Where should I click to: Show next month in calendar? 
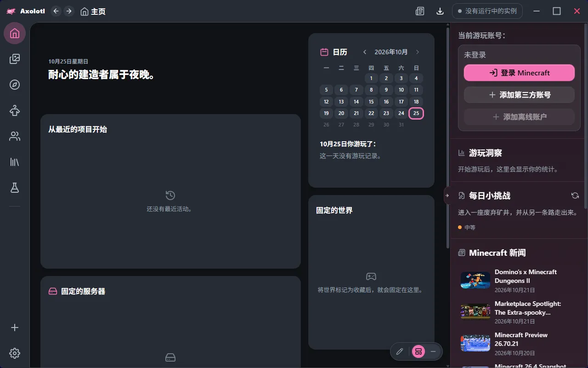click(x=417, y=52)
